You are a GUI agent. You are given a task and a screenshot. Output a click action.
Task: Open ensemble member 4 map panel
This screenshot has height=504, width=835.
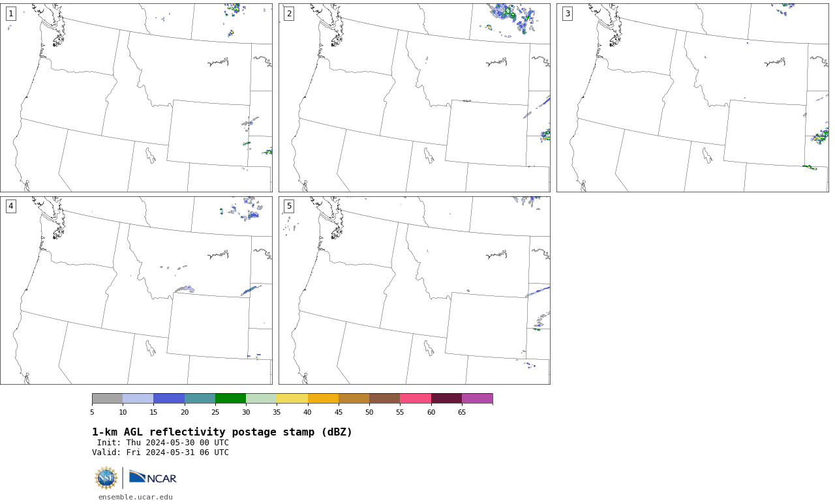tap(136, 291)
